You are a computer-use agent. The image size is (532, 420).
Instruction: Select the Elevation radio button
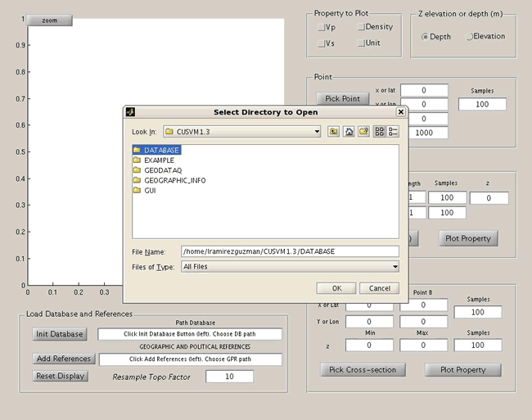pyautogui.click(x=470, y=37)
